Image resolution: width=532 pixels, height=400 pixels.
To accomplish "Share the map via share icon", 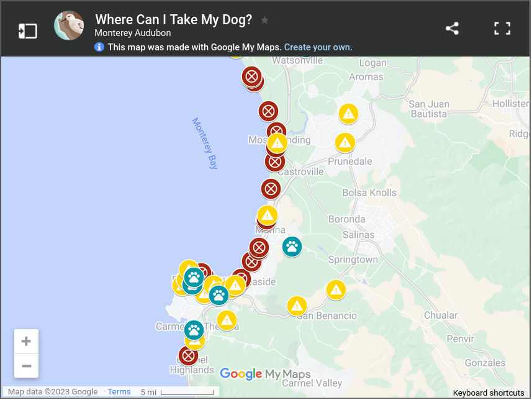I will click(452, 28).
